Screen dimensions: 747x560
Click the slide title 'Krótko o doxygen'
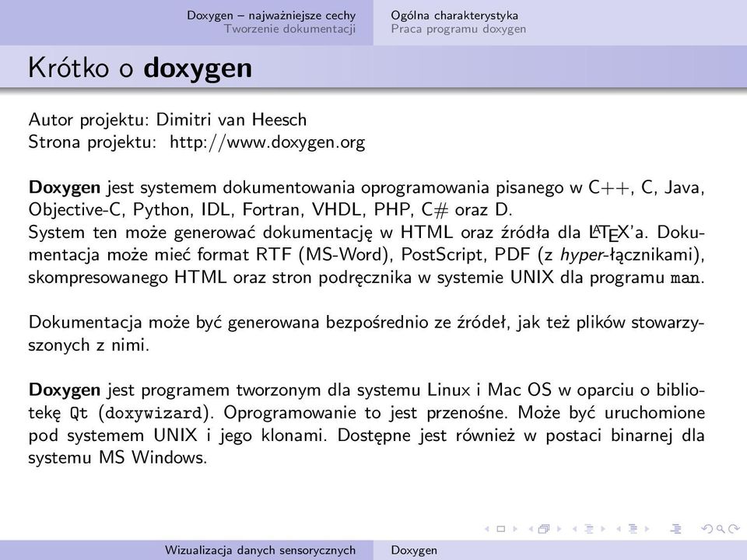[140, 68]
